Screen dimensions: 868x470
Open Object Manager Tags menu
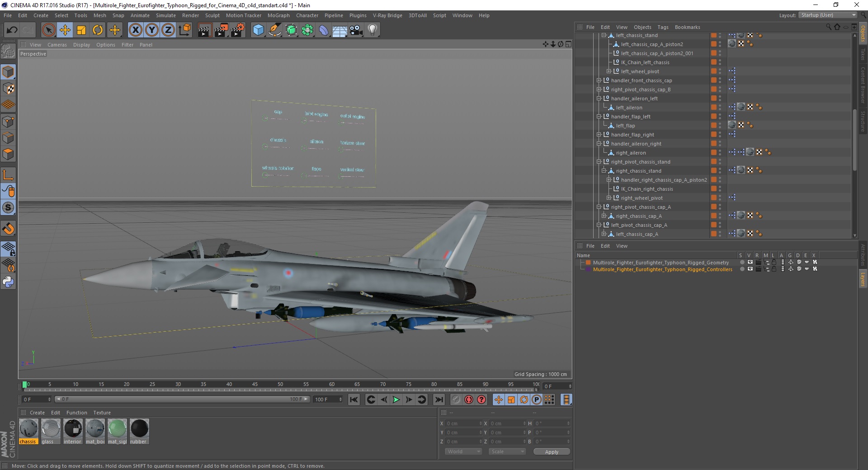pos(663,27)
